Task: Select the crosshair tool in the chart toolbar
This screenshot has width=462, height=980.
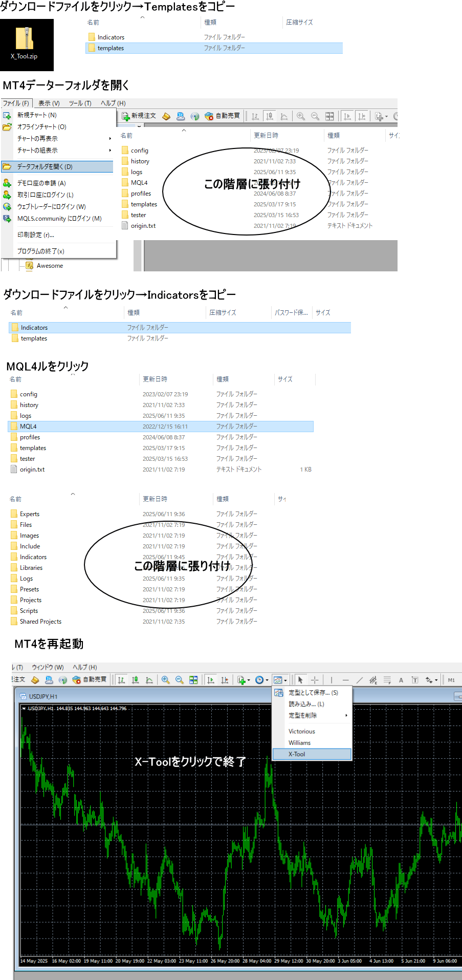Action: [x=315, y=680]
